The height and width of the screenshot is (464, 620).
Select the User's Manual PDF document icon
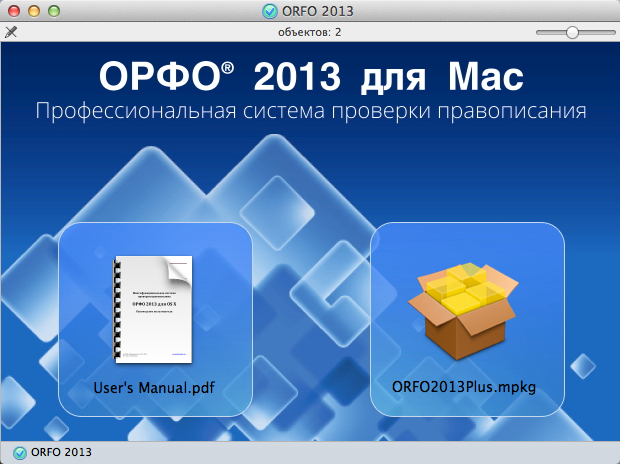[153, 309]
